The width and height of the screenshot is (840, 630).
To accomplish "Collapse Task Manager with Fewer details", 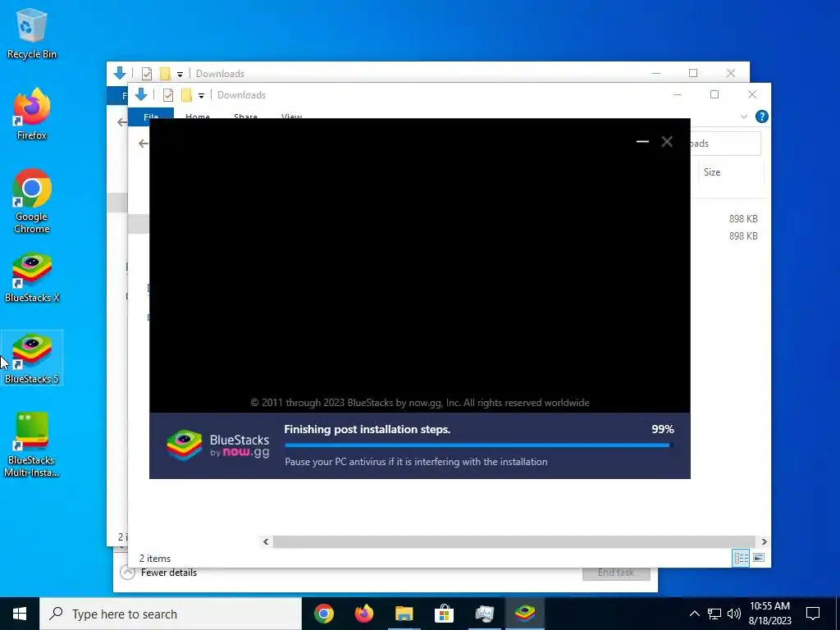I will [158, 573].
